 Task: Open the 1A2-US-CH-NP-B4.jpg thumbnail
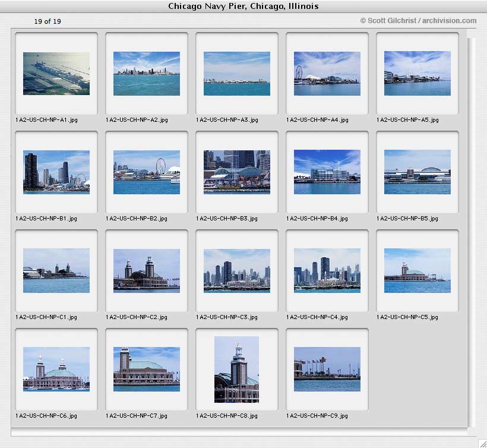coord(327,172)
